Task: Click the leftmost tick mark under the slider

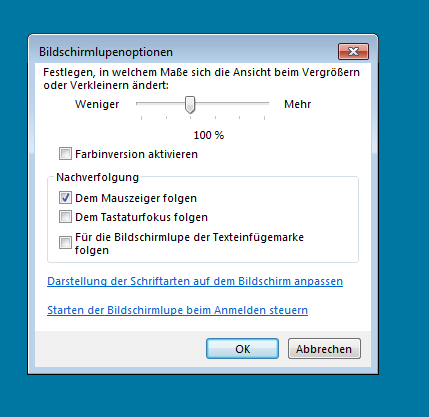Action: point(142,118)
